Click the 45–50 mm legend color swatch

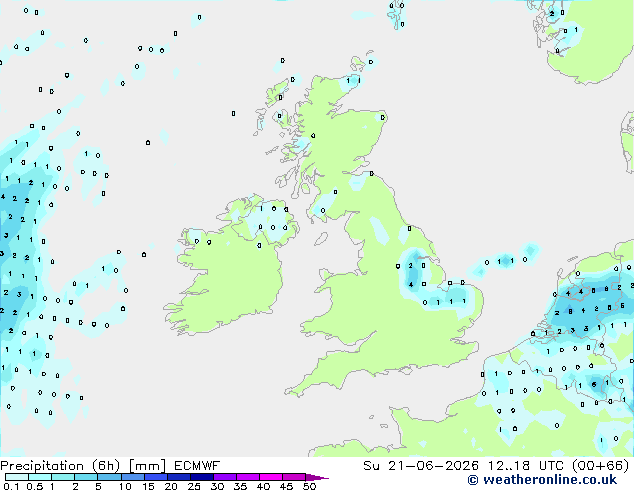tap(294, 477)
